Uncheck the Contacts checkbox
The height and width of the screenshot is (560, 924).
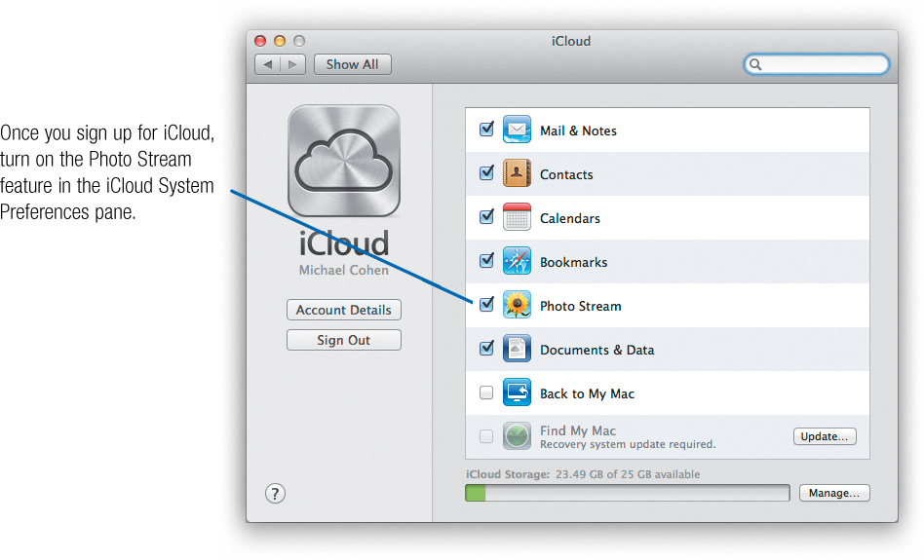pos(486,172)
